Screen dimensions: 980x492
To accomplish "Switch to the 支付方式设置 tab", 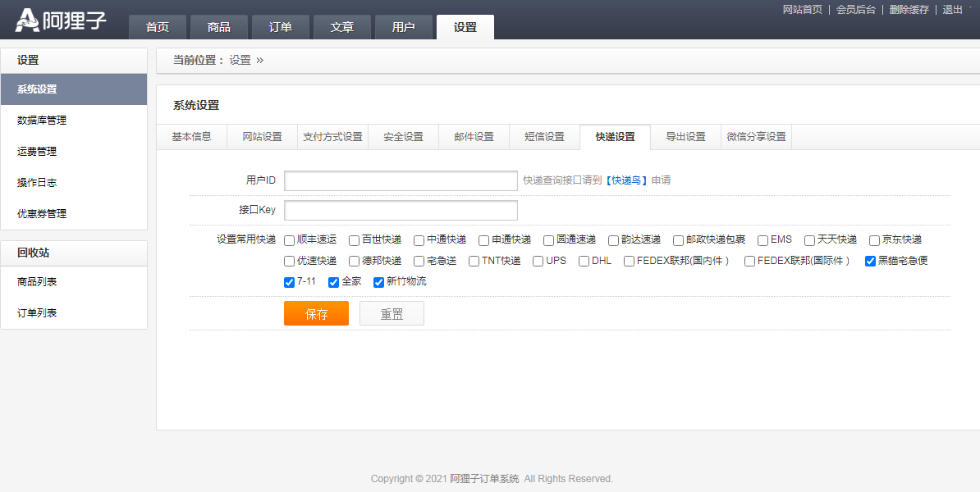I will [x=332, y=137].
